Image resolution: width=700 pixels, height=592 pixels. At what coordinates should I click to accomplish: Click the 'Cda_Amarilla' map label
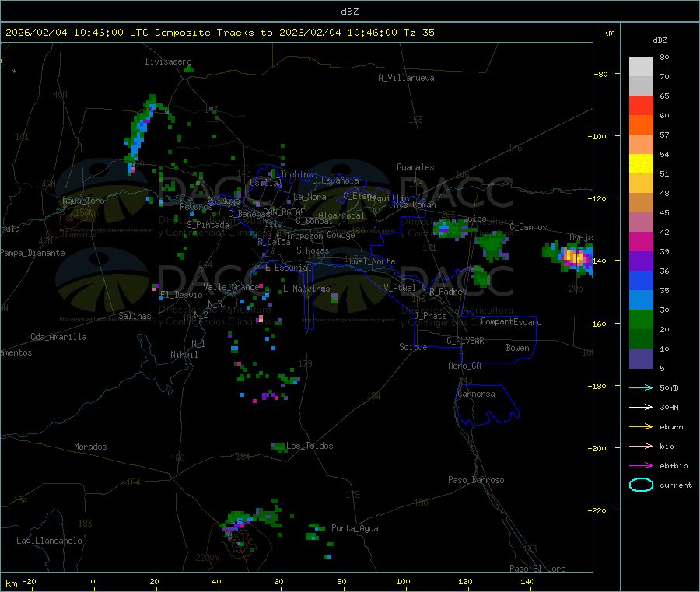59,337
